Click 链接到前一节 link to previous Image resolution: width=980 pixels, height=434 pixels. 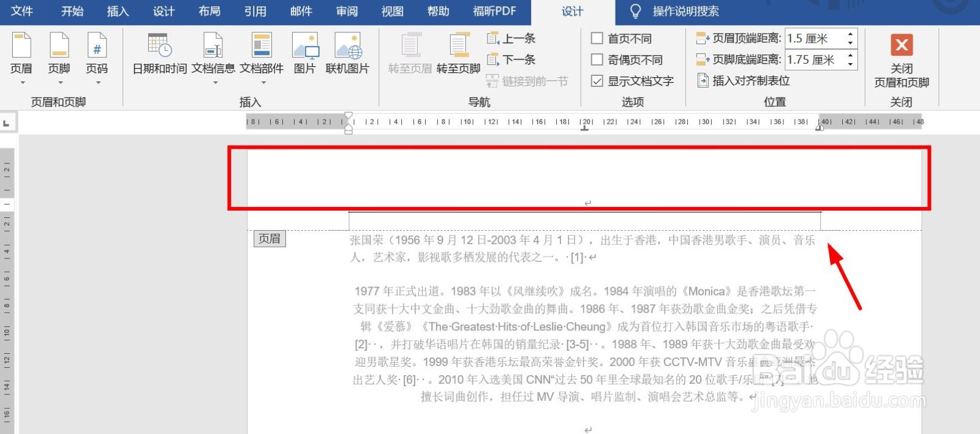527,81
